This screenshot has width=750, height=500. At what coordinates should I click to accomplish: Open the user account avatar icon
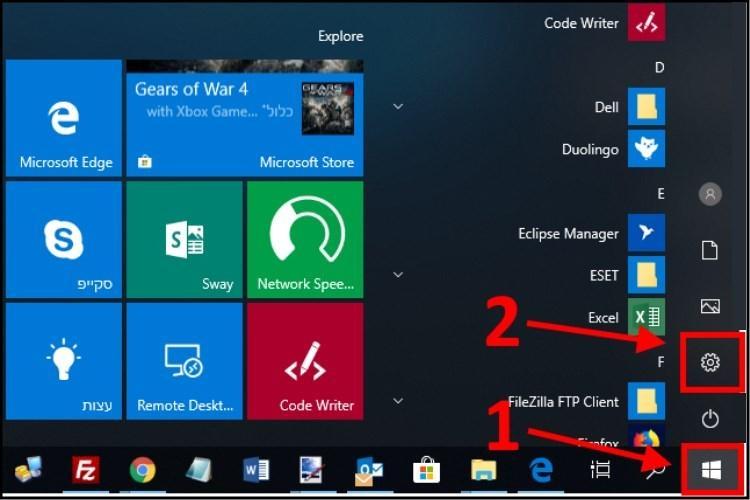pyautogui.click(x=710, y=194)
